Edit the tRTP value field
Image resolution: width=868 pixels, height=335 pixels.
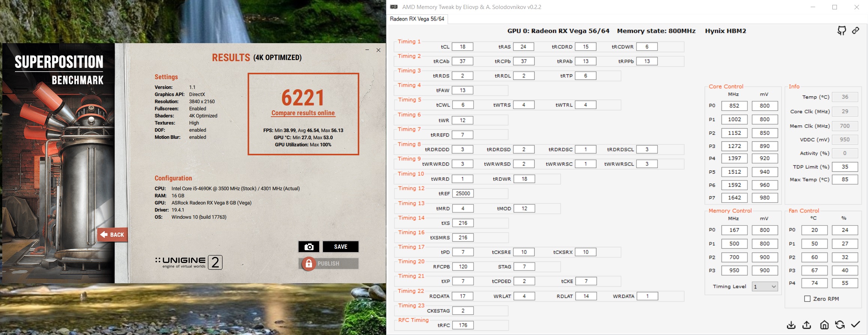(x=586, y=76)
